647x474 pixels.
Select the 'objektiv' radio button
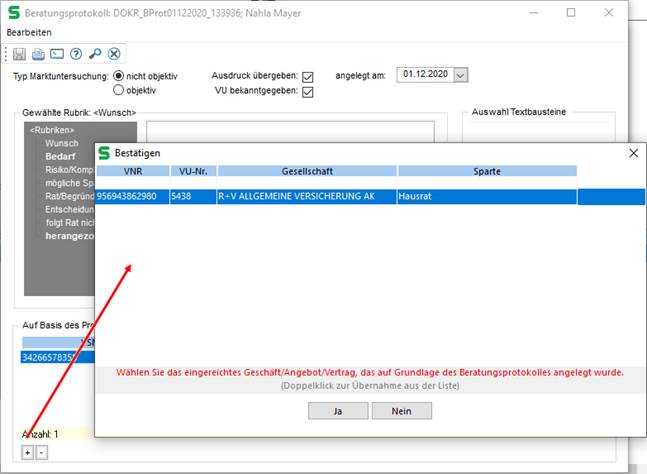[x=119, y=90]
